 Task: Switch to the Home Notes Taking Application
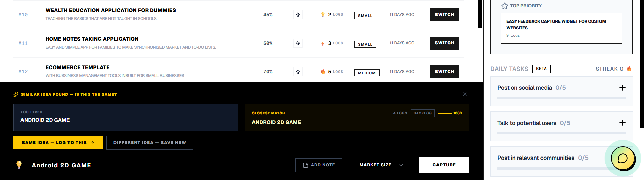click(x=444, y=43)
